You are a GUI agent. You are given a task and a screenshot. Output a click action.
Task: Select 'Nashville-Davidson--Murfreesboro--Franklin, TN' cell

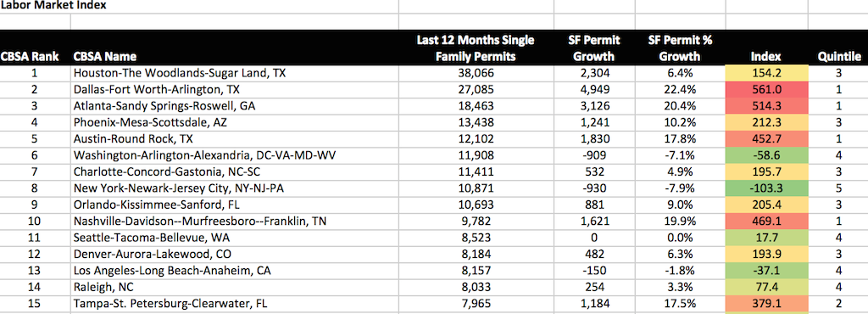pos(235,221)
